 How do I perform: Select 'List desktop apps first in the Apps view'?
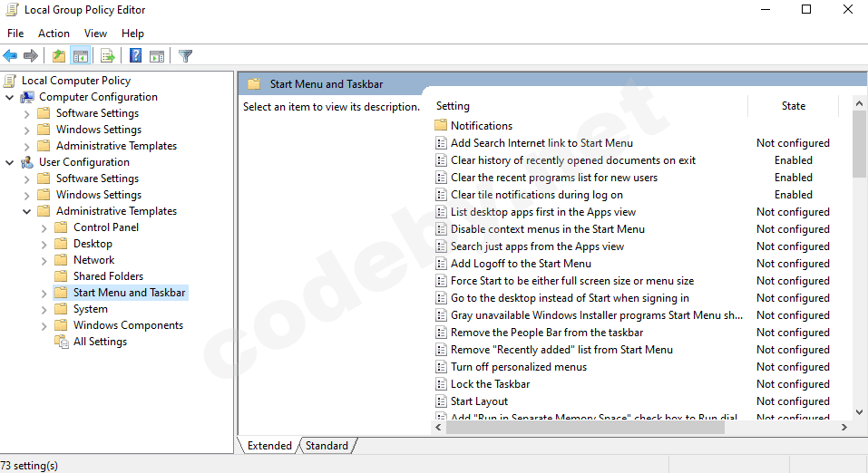tap(543, 212)
